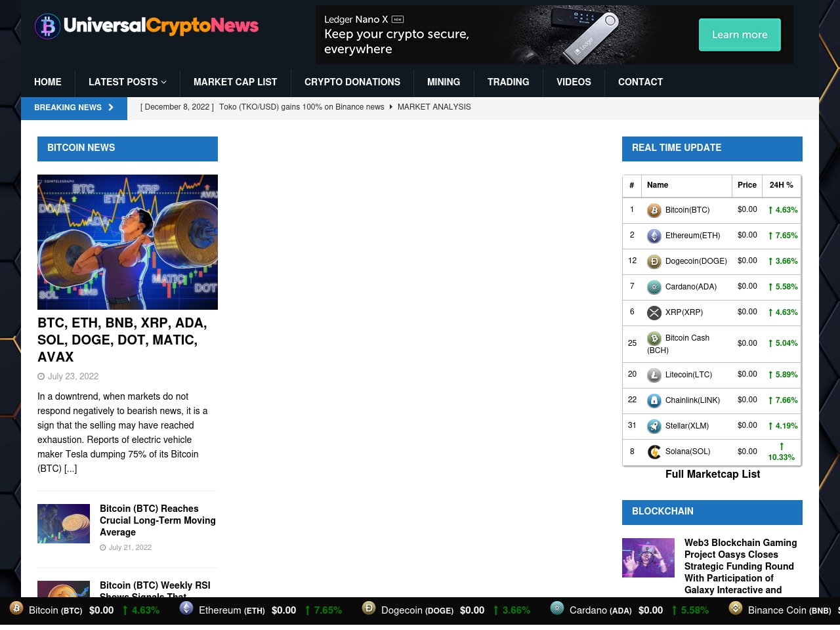840x630 pixels.
Task: Click the Ethereum 7.65% change value in table
Action: tap(783, 236)
